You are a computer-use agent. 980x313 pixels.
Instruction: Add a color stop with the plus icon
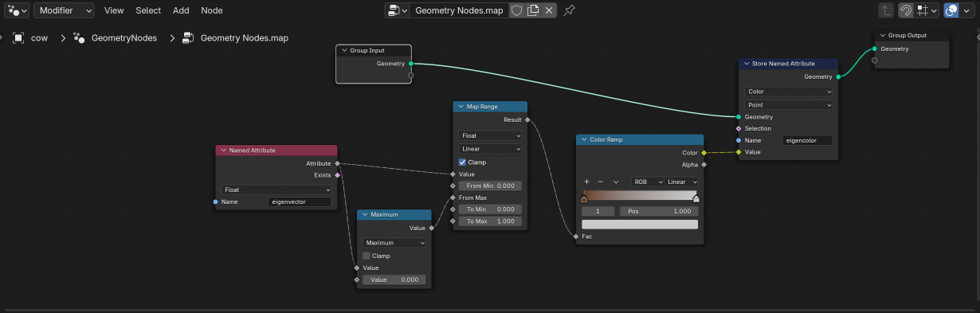click(586, 182)
